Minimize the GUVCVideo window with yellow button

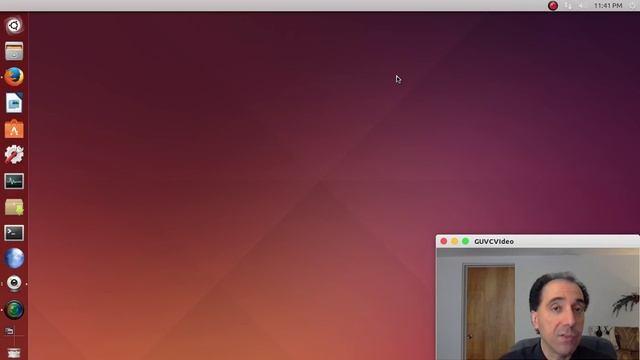tap(454, 241)
